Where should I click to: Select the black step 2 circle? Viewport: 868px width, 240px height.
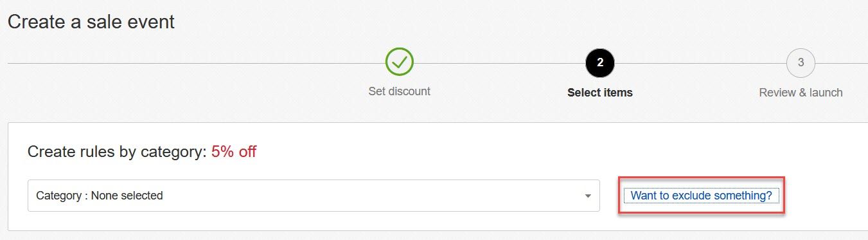tap(600, 62)
